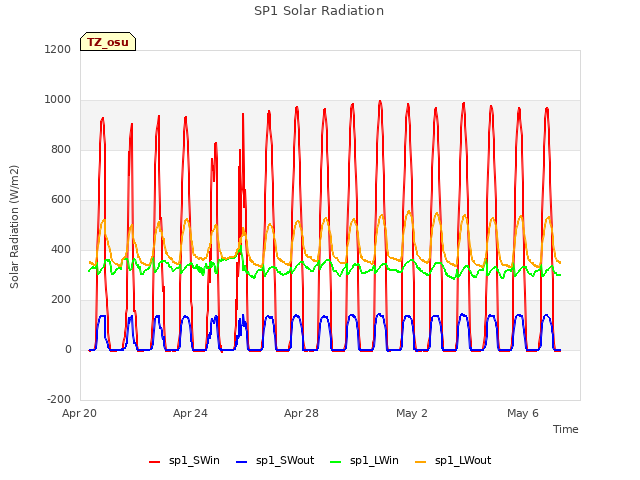Click the 0 y-axis tick label
The height and width of the screenshot is (480, 640).
click(68, 349)
